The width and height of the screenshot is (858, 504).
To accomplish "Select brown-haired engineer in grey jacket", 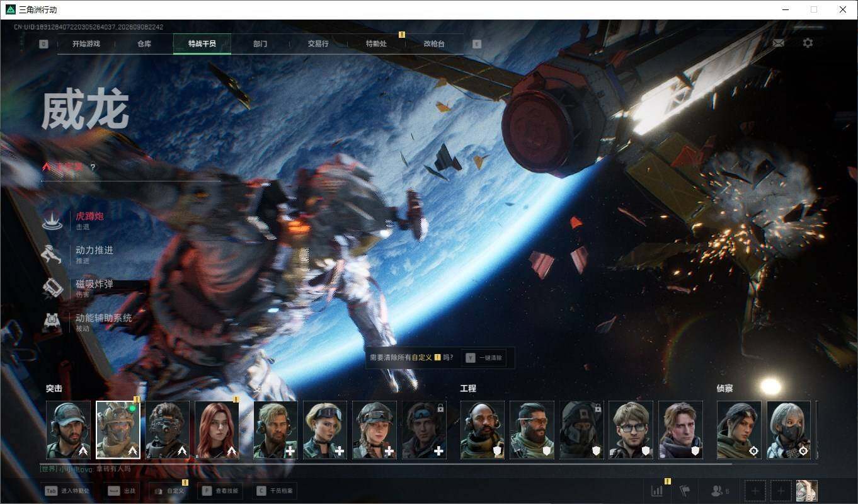I will [x=680, y=430].
